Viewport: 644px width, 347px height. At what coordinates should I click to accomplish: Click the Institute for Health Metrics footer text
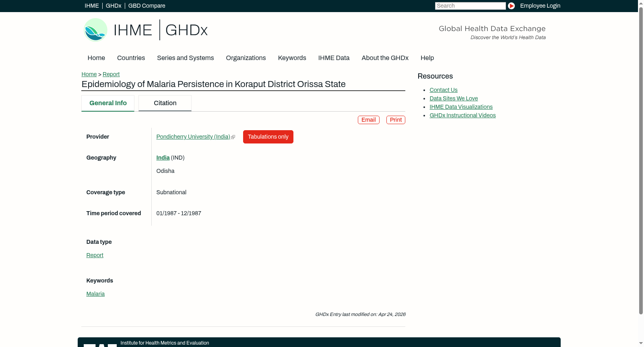[x=165, y=343]
